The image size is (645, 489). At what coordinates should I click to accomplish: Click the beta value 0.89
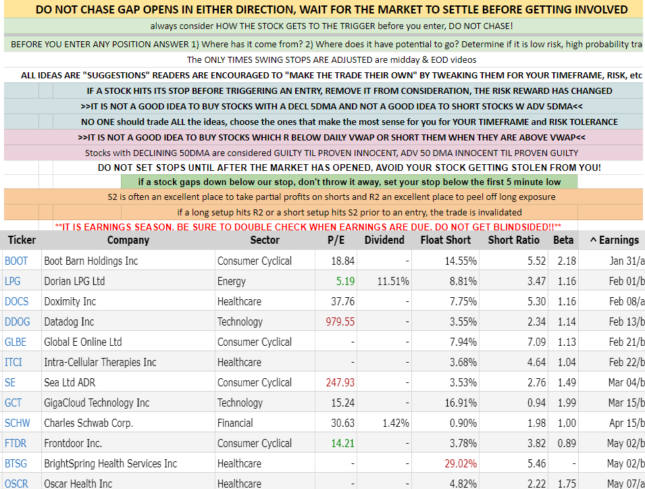pyautogui.click(x=567, y=443)
